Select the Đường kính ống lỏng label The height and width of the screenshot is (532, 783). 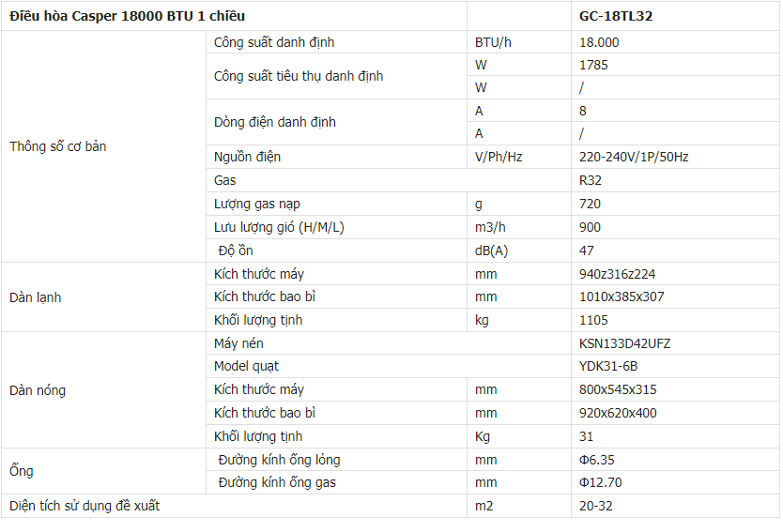279,460
